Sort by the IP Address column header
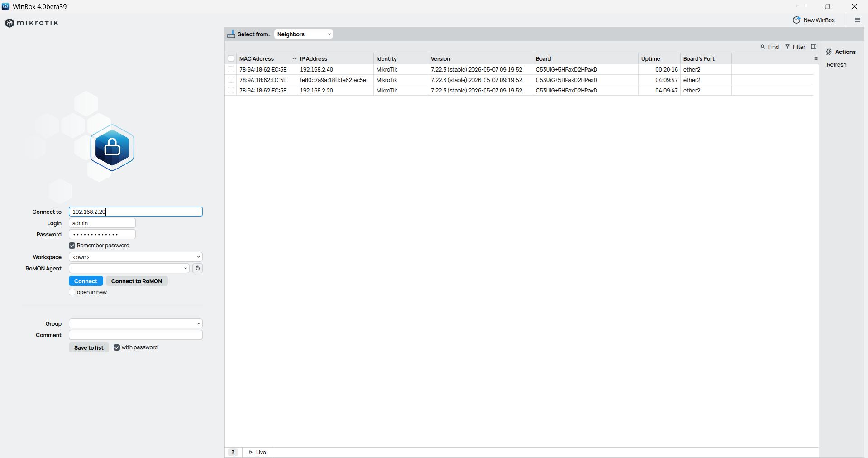 (335, 58)
